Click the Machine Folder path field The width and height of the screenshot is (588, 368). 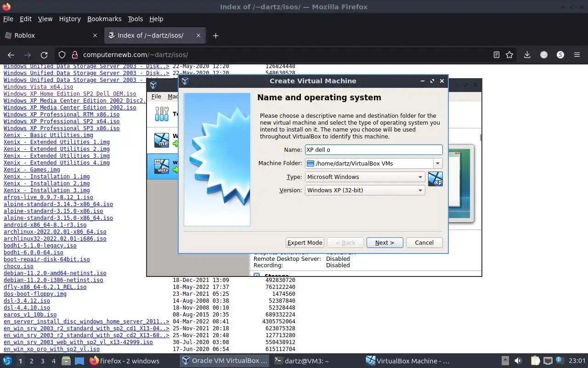coord(369,163)
